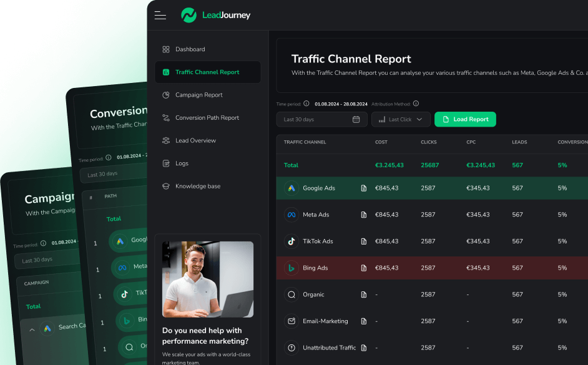Open the document icon in Meta Ads row
Screen dimensions: 588x365
coord(364,215)
